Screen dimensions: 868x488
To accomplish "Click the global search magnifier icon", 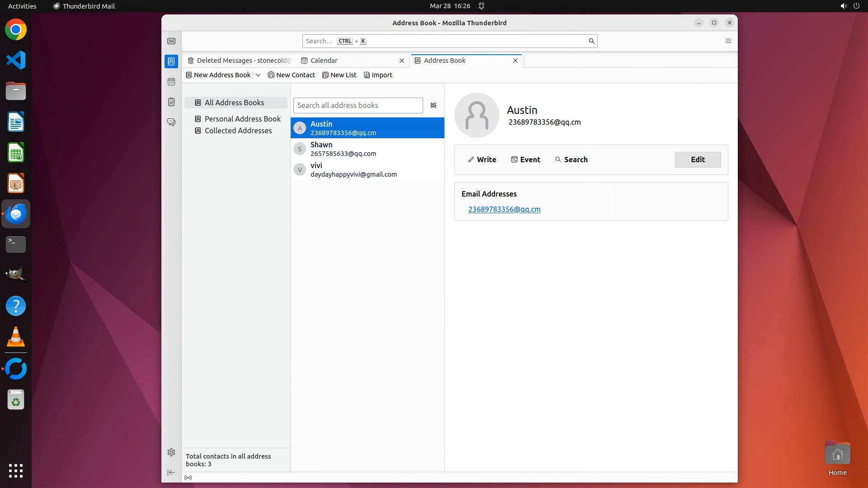I will (591, 41).
